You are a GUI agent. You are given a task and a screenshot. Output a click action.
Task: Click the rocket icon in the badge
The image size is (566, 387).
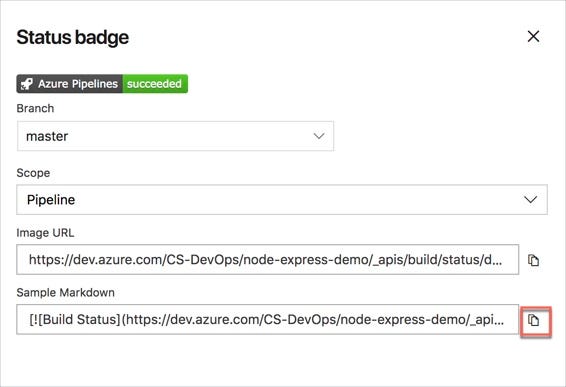click(26, 84)
